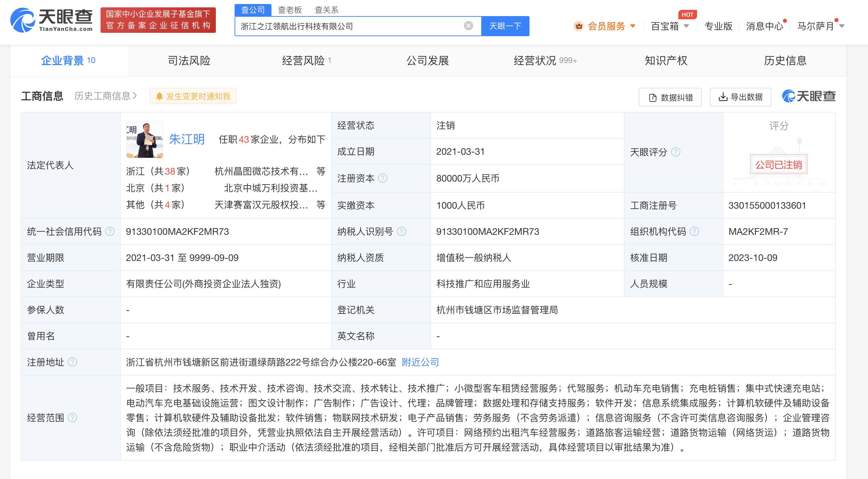Click the 注销 business status value
Image resolution: width=868 pixels, height=479 pixels.
445,125
